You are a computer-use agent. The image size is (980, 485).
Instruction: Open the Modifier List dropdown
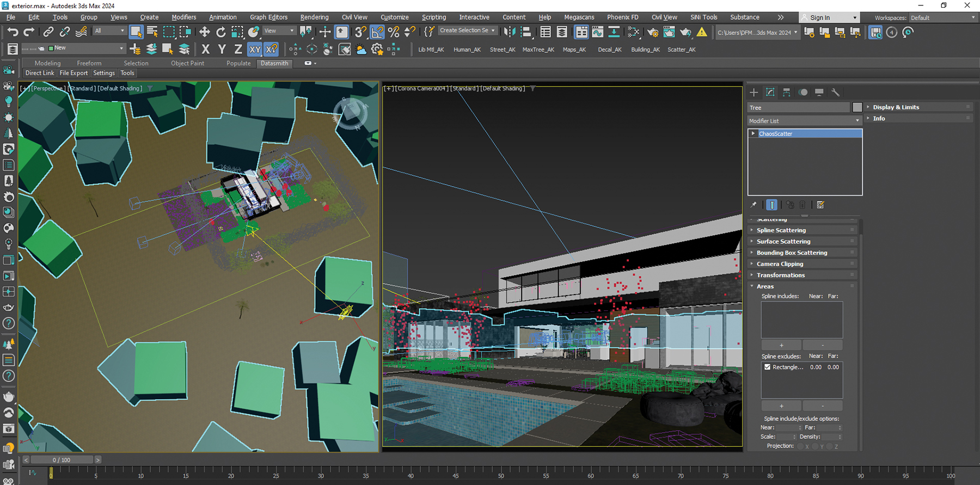(804, 121)
